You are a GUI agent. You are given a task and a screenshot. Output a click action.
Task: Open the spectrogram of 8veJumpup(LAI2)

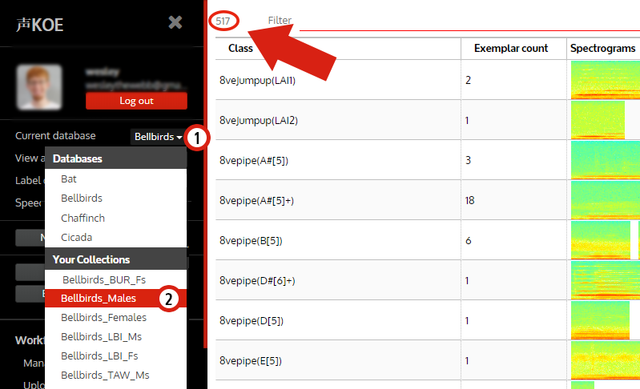[598, 120]
